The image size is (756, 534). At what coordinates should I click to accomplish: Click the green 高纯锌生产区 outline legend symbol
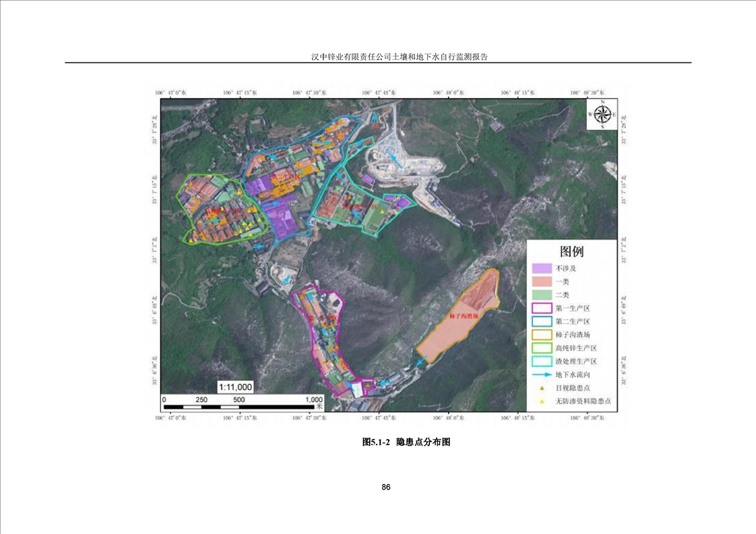tap(542, 348)
